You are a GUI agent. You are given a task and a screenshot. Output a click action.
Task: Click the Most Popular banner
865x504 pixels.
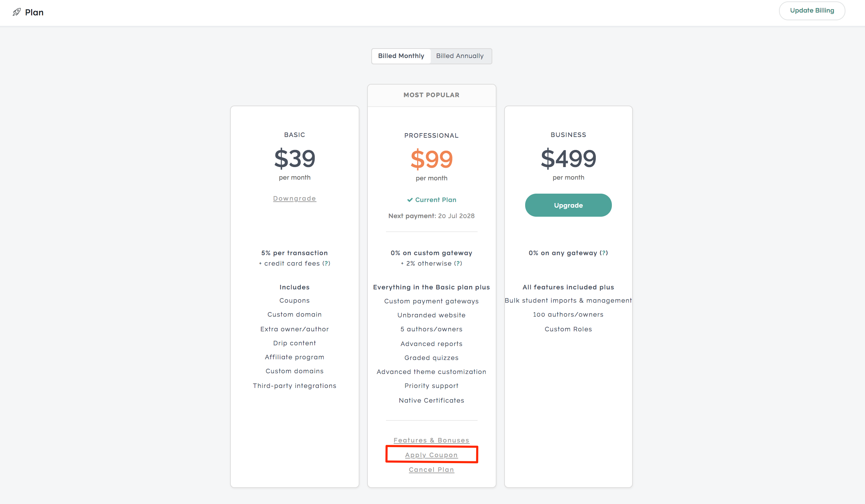coord(431,95)
